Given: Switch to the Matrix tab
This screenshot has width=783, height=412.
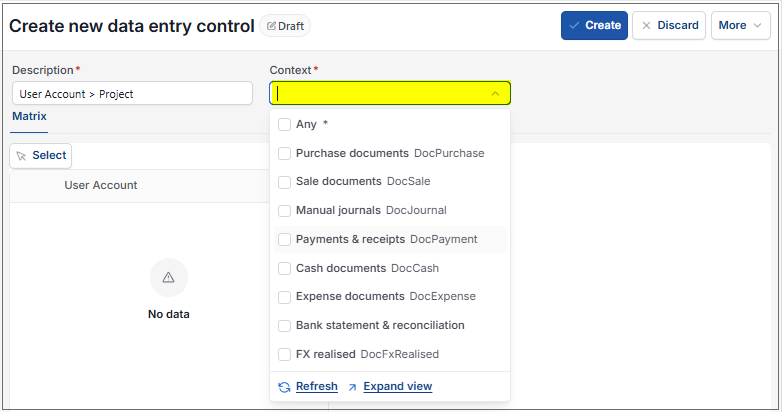Looking at the screenshot, I should click(29, 116).
